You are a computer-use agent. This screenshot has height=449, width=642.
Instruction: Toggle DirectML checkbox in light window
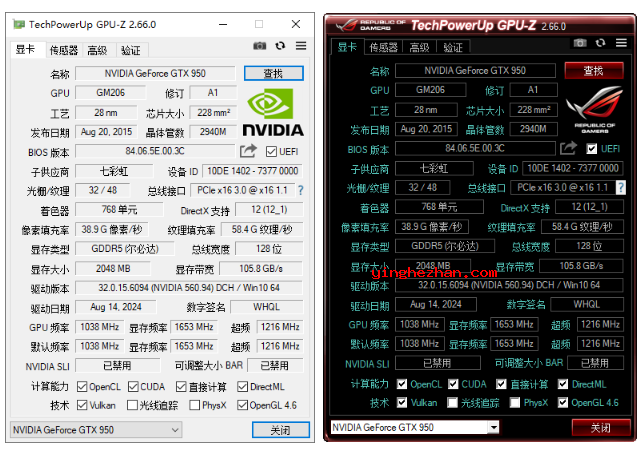coord(242,386)
